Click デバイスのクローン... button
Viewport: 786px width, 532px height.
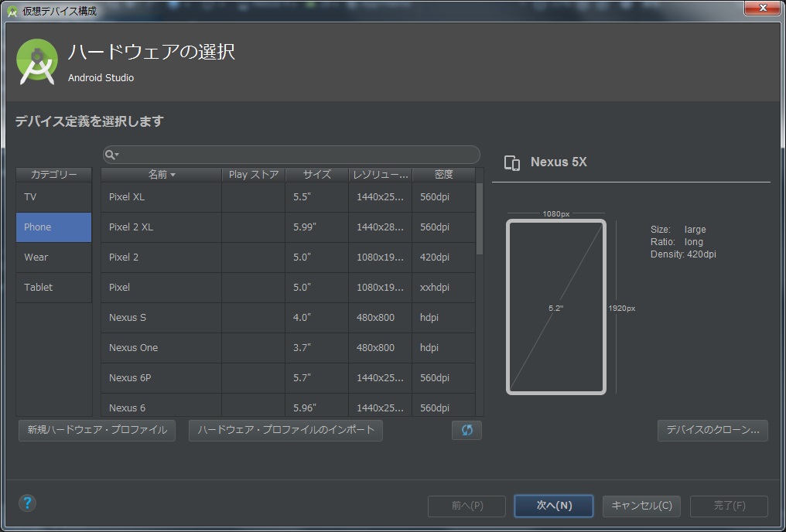coord(713,430)
